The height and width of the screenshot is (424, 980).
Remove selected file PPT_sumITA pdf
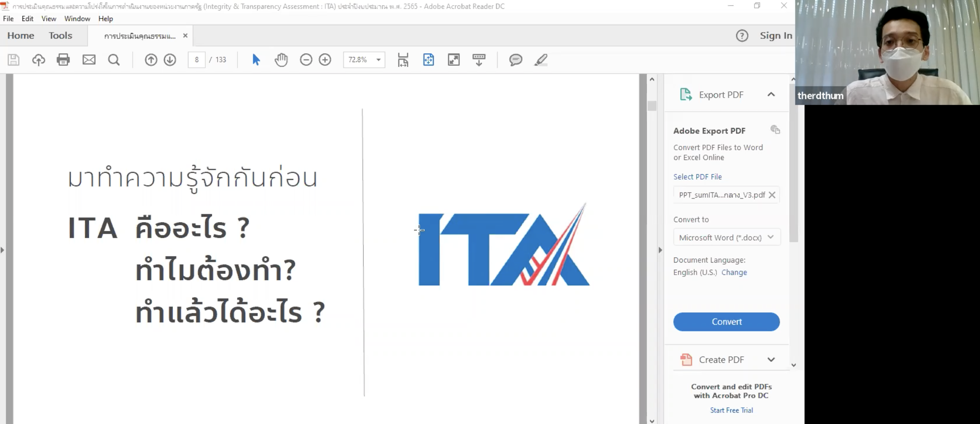tap(772, 195)
